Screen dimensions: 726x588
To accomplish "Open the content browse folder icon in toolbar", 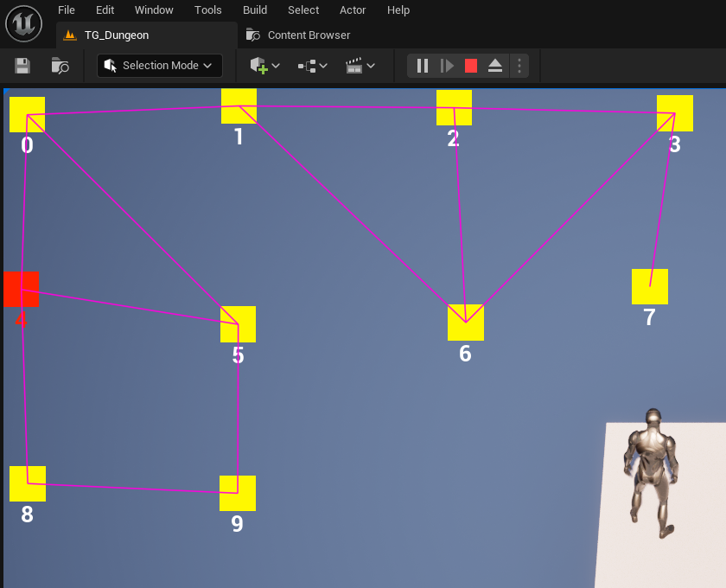I will [x=60, y=66].
